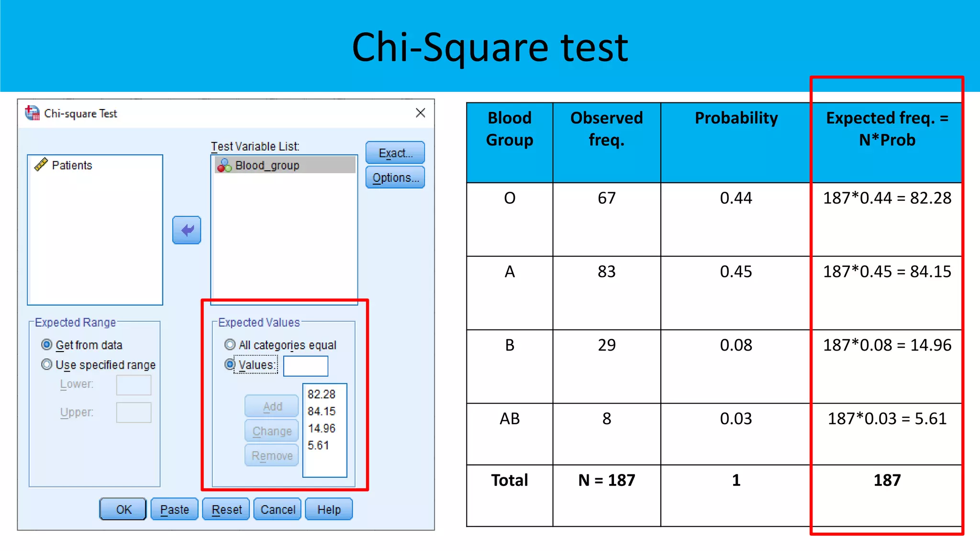Click the Chi-square Test dialog icon

click(x=32, y=113)
